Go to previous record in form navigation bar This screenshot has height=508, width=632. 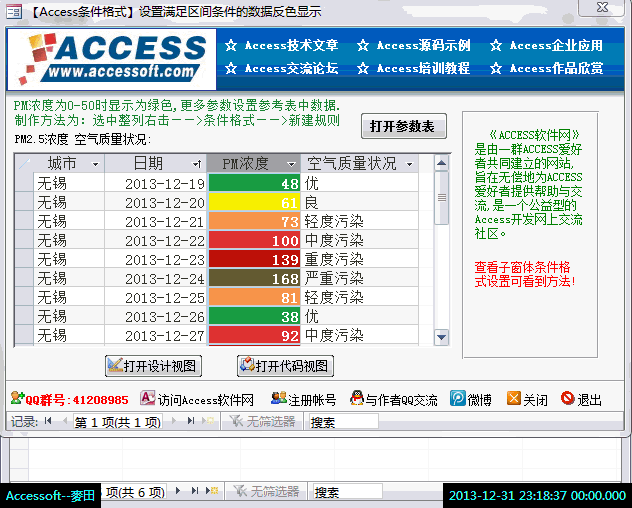[x=64, y=421]
